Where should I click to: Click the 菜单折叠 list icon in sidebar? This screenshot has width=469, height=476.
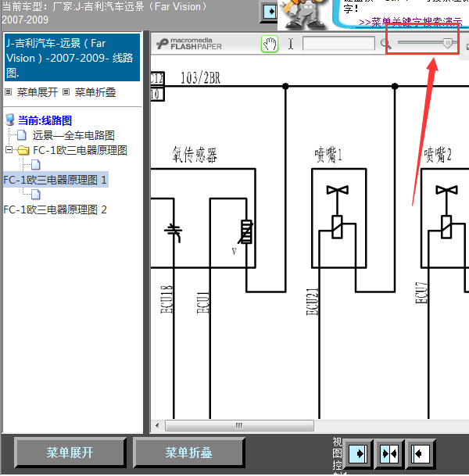click(66, 92)
